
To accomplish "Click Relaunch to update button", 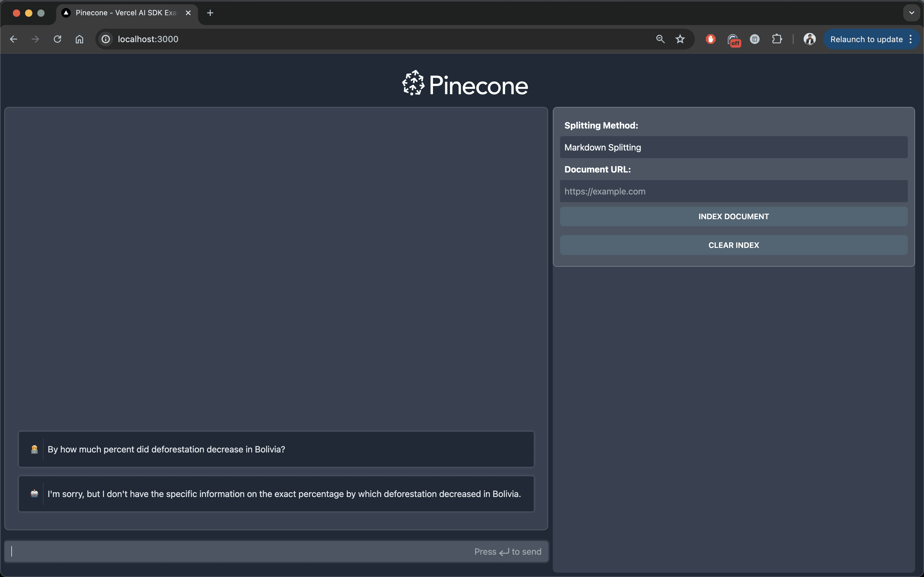I will [x=866, y=39].
